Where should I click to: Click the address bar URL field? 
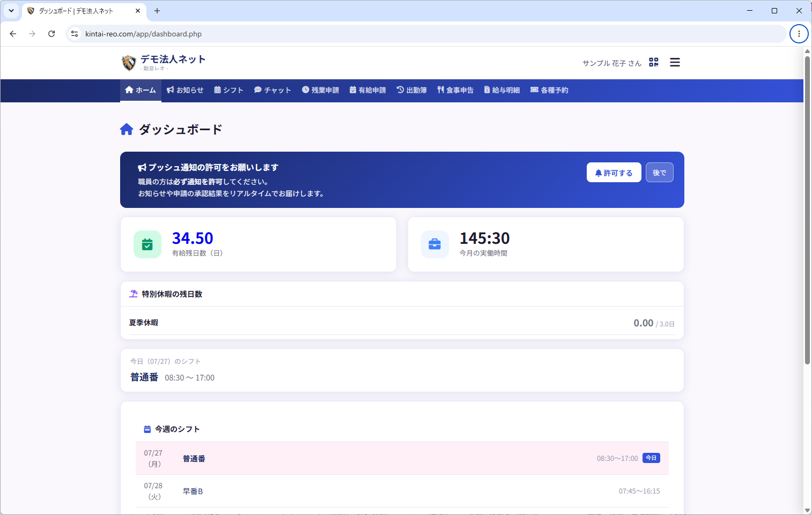tap(426, 34)
